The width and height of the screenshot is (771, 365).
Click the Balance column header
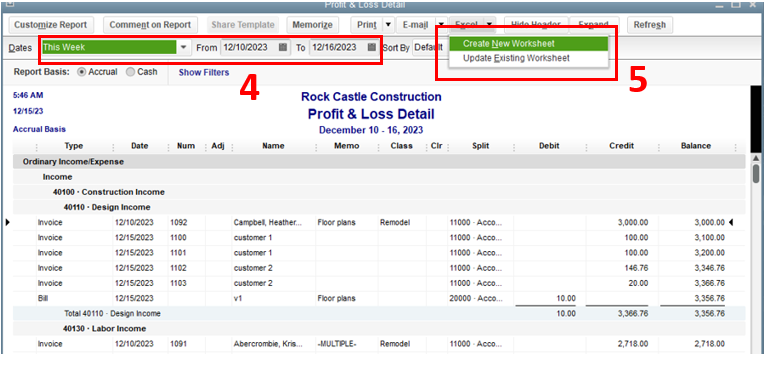696,146
